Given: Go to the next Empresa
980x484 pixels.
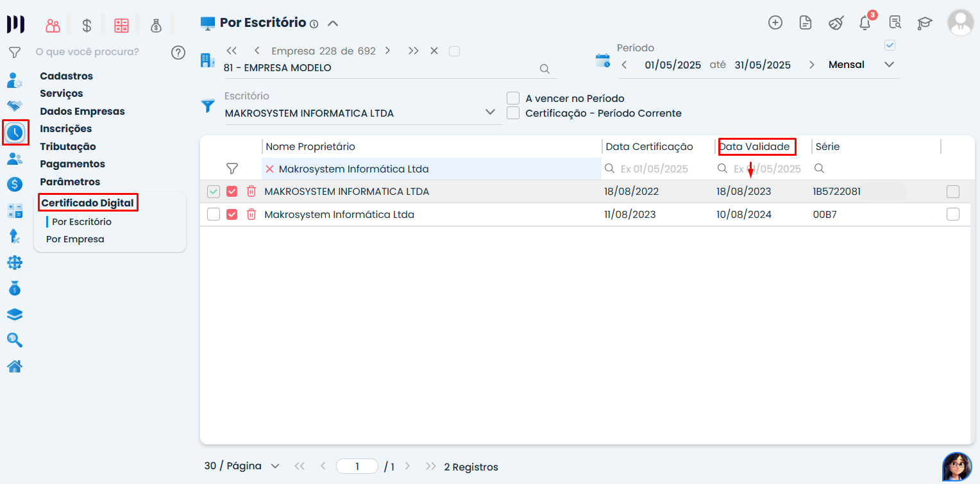Looking at the screenshot, I should 387,51.
